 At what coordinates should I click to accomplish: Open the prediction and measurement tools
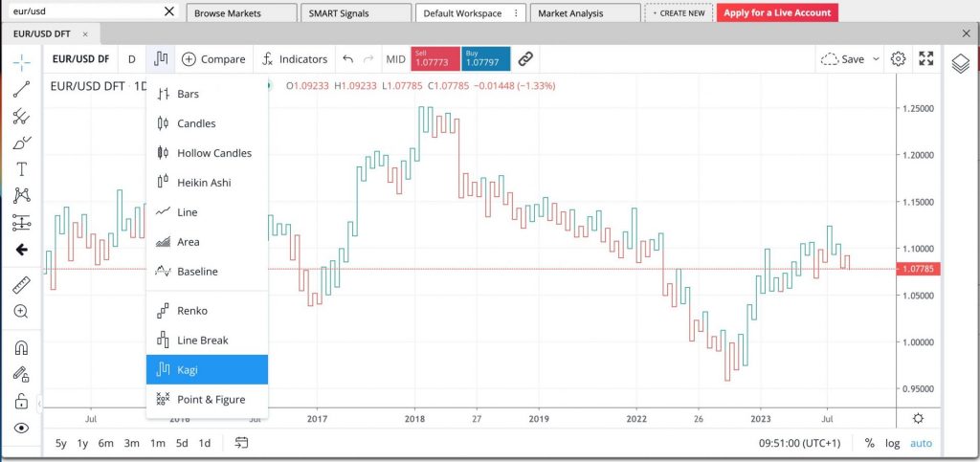point(22,222)
